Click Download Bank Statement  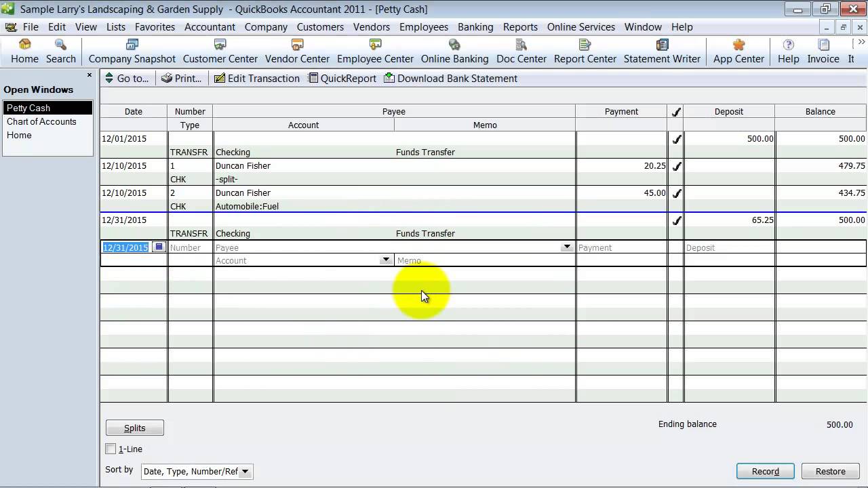450,79
